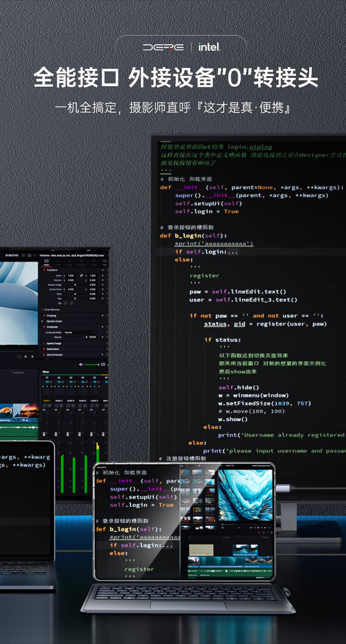This screenshot has width=346, height=644.
Task: Select the Audio 1 mixer channel label
Action: tap(47, 400)
